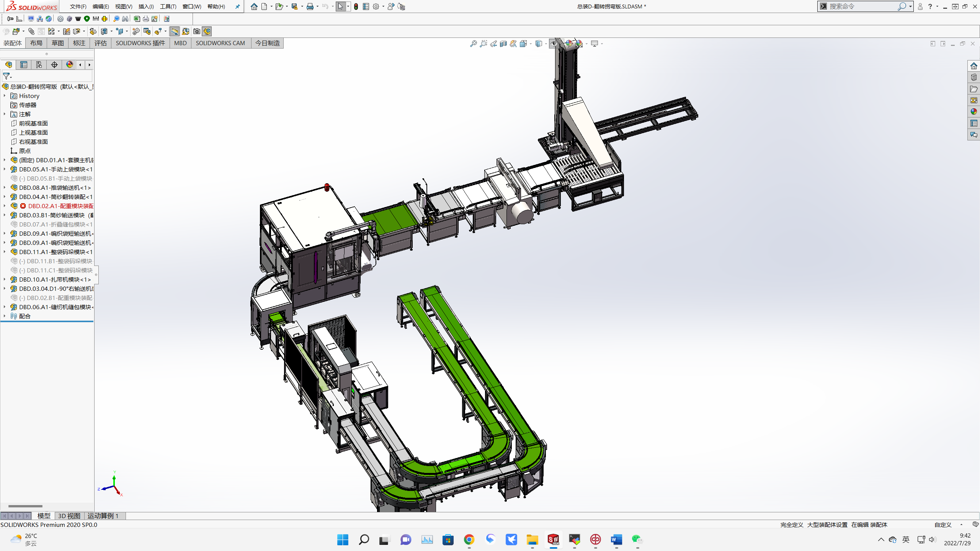Click the Reference Geometry icon
The width and height of the screenshot is (980, 551).
(x=120, y=31)
